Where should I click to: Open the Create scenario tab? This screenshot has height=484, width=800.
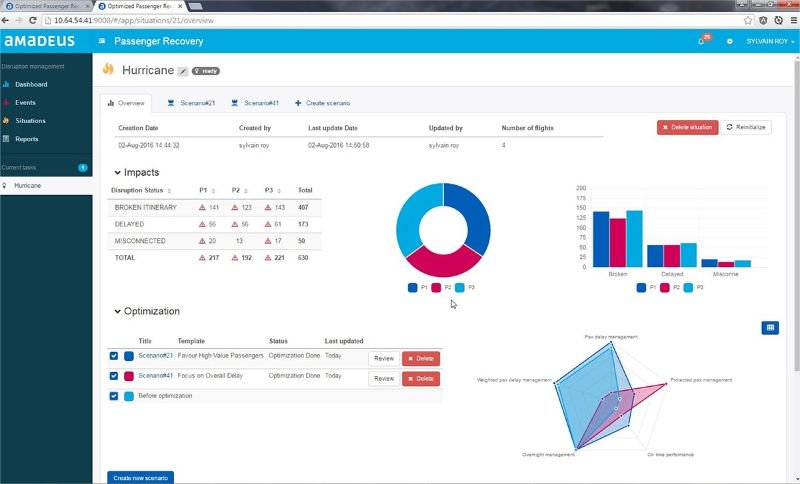pyautogui.click(x=323, y=103)
